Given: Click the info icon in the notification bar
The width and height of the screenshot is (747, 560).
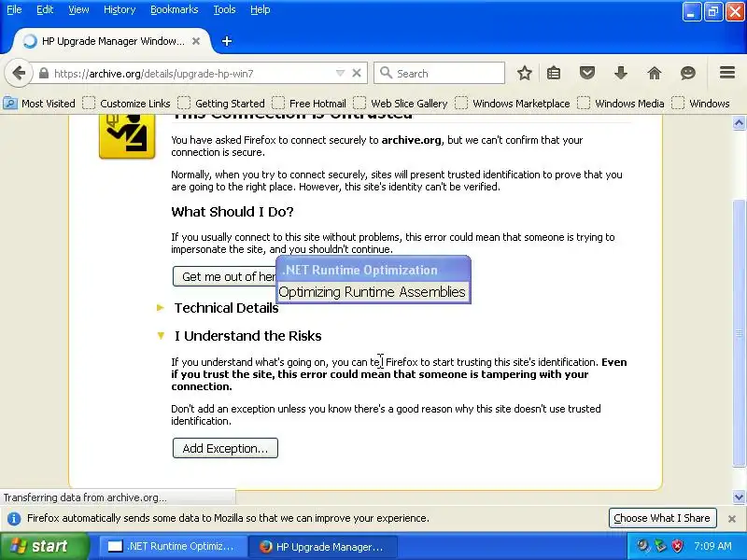Looking at the screenshot, I should click(14, 518).
